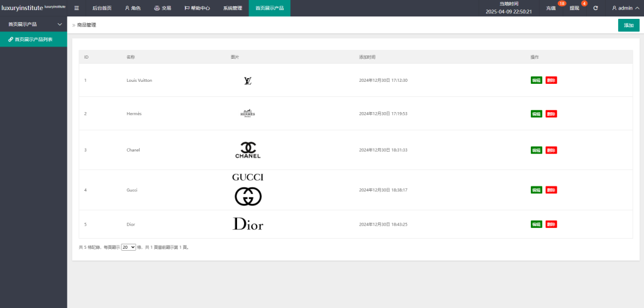This screenshot has height=308, width=644.
Task: Click the 商品管理 breadcrumb
Action: point(87,25)
